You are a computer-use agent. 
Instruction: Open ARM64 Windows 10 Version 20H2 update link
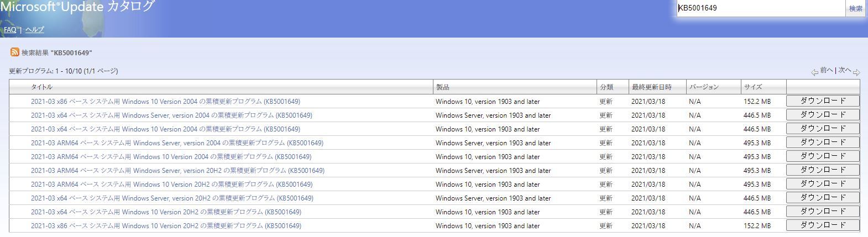coord(171,185)
